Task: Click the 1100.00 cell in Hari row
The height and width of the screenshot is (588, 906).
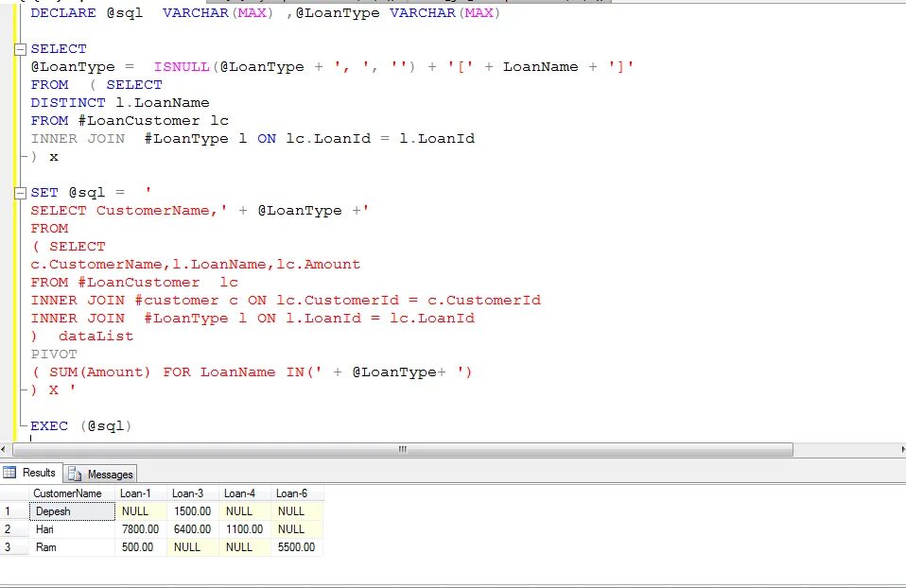Action: pyautogui.click(x=245, y=529)
